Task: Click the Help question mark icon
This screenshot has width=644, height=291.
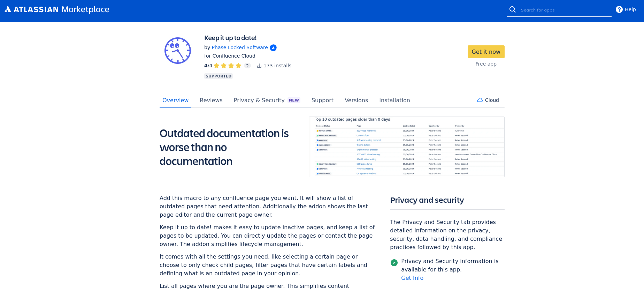Action: (x=619, y=9)
